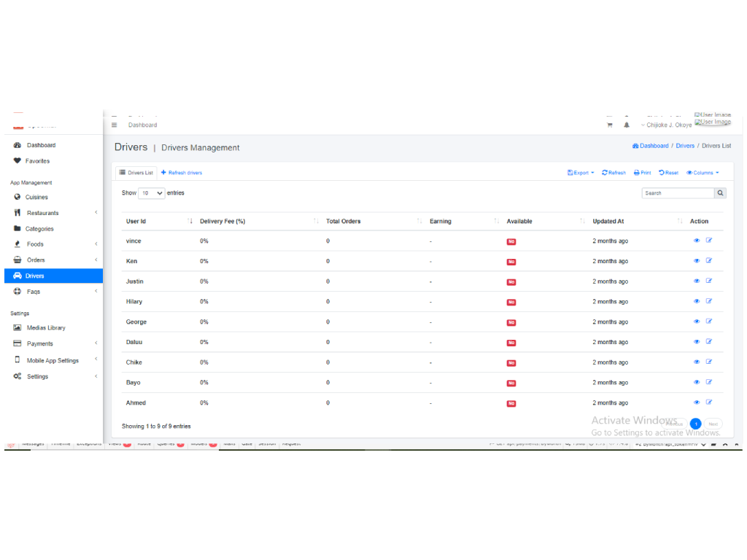Open the entries-per-page dropdown
This screenshot has width=747, height=560.
(x=151, y=193)
